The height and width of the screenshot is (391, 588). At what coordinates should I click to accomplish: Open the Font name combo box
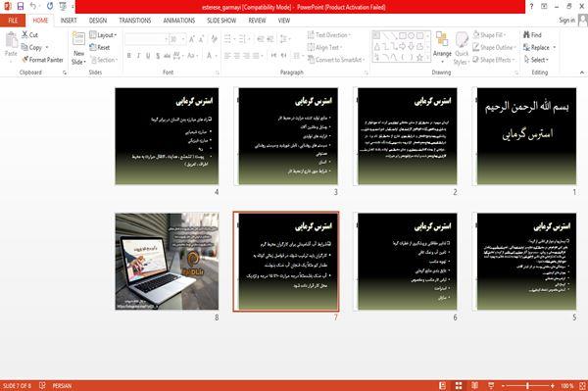(x=146, y=39)
